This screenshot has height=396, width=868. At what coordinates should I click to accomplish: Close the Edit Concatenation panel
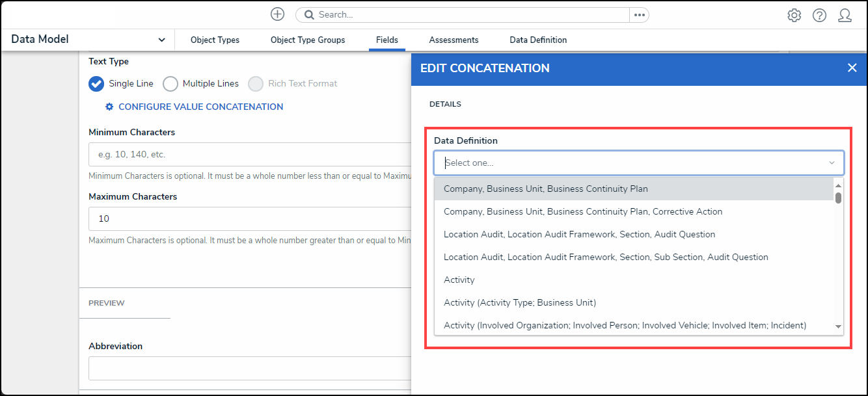tap(852, 68)
